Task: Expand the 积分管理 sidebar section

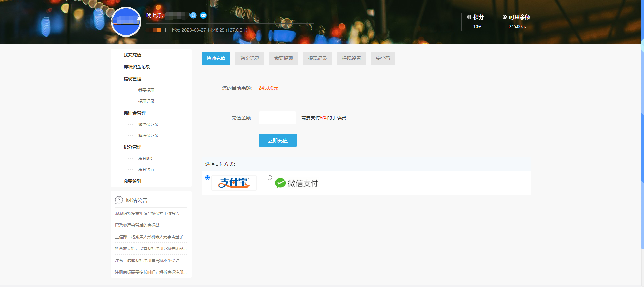Action: [x=132, y=147]
